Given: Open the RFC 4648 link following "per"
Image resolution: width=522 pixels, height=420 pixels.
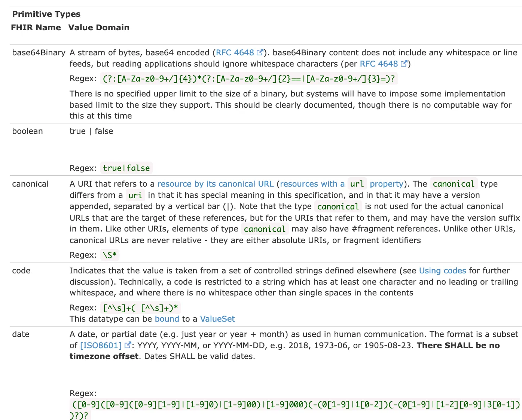Looking at the screenshot, I should click(378, 64).
